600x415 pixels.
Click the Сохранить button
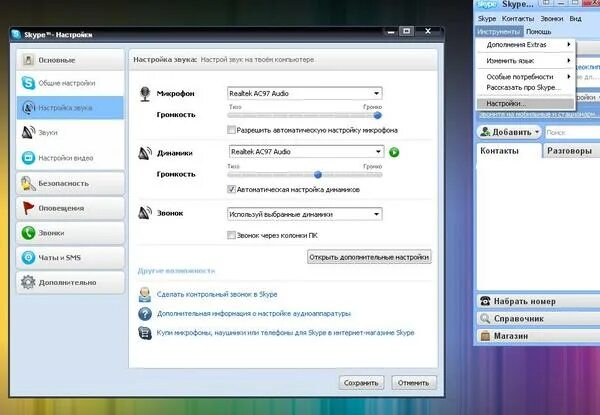[x=361, y=383]
